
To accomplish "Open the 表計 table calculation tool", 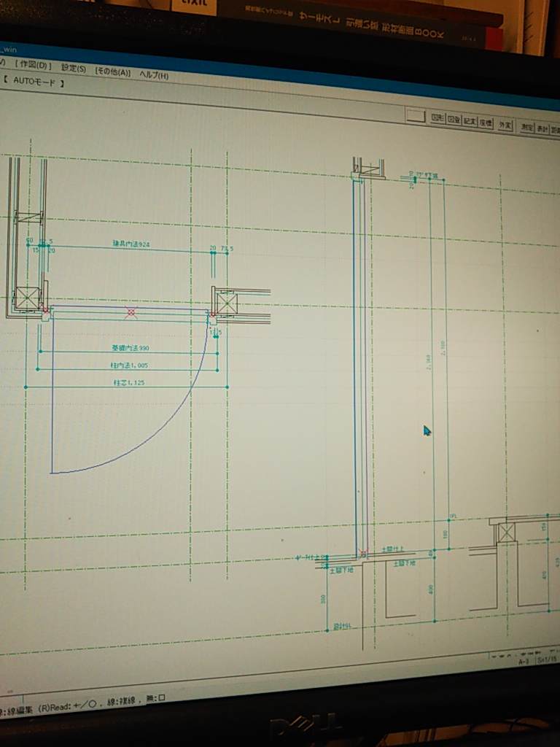I will (543, 129).
